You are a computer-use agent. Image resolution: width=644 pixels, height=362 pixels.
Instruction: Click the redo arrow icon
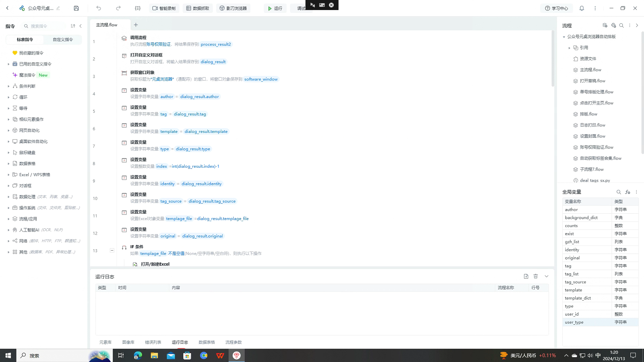point(118,8)
